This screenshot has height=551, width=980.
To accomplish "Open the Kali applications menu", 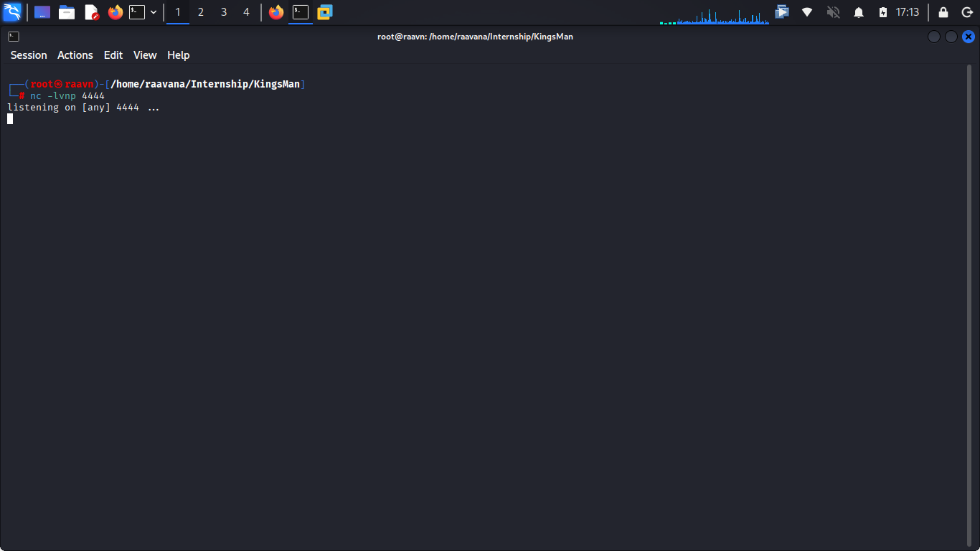I will pyautogui.click(x=12, y=12).
